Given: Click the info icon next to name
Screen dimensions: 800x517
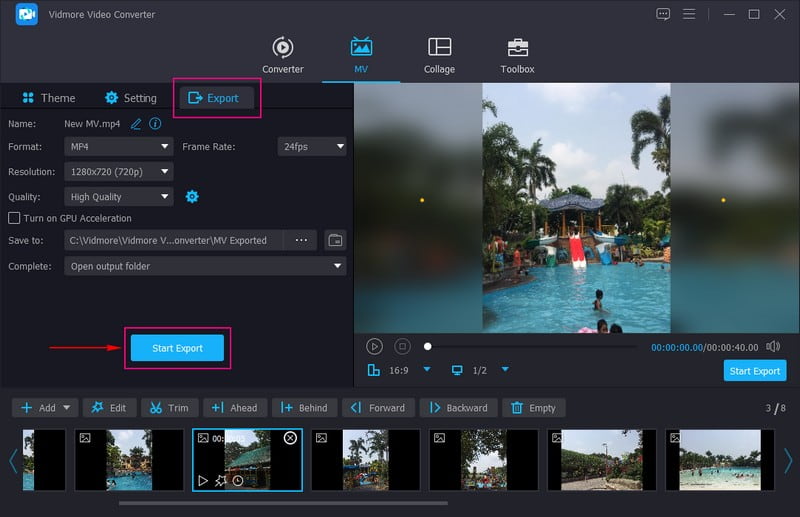Looking at the screenshot, I should click(155, 124).
